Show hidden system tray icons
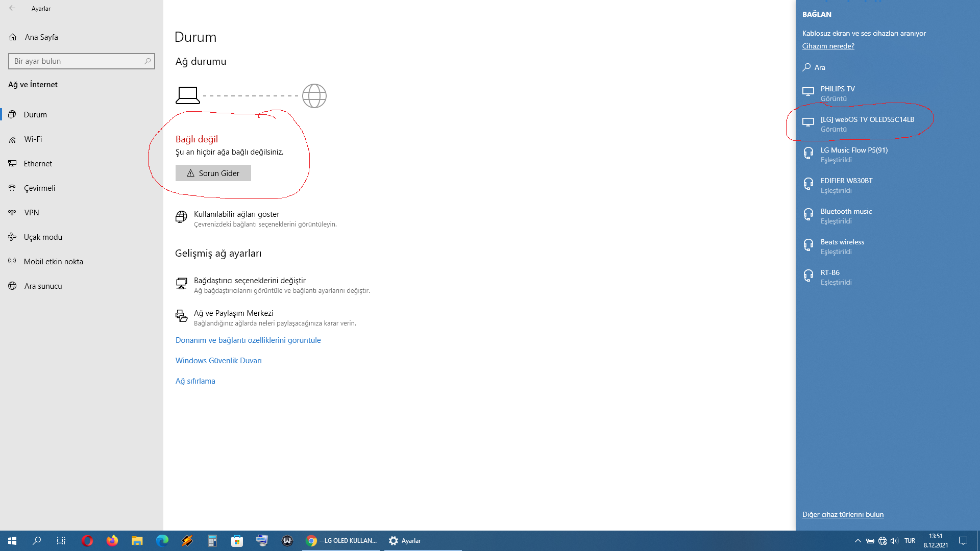The image size is (980, 551). 858,541
